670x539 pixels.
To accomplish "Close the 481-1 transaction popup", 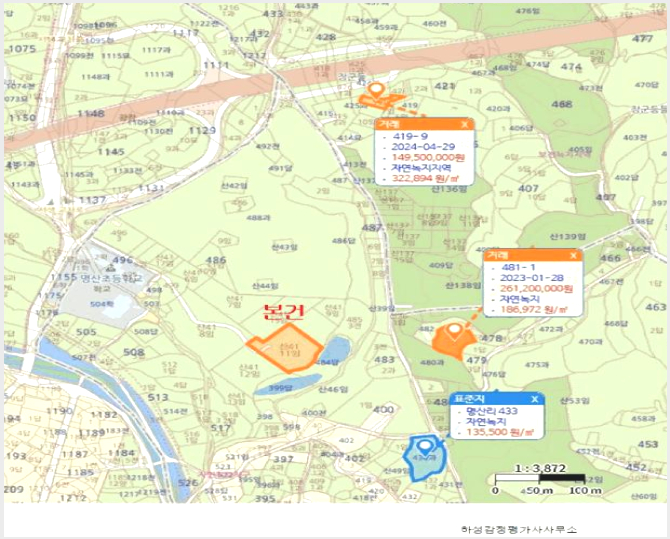I will [573, 256].
